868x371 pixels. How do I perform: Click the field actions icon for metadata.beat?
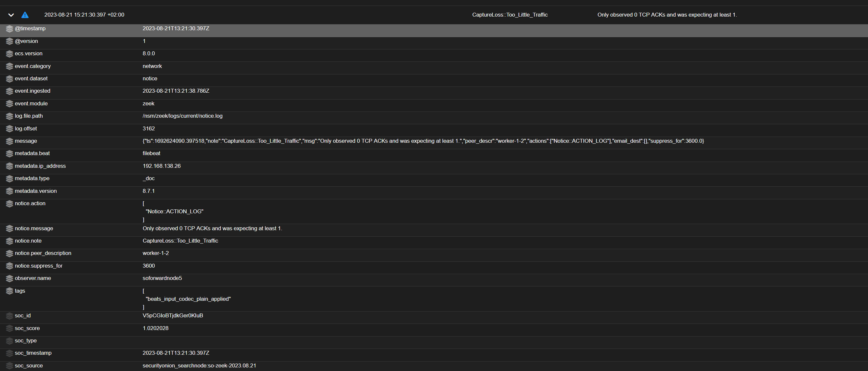pyautogui.click(x=9, y=153)
